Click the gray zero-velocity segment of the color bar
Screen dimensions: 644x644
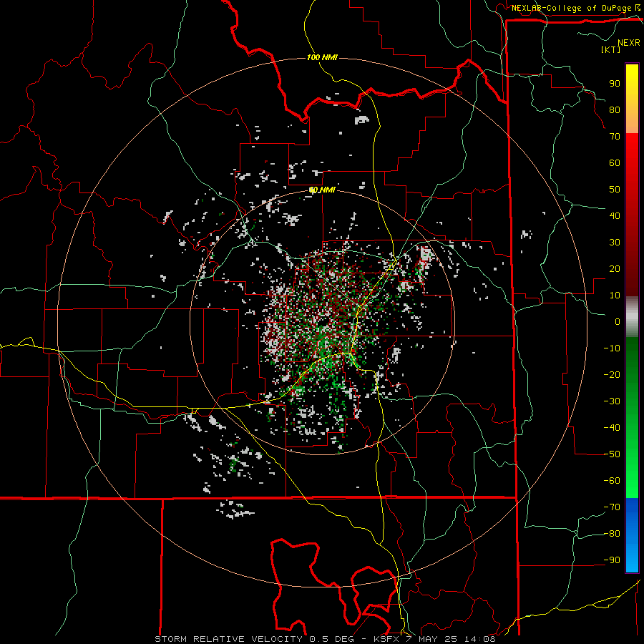(632, 317)
